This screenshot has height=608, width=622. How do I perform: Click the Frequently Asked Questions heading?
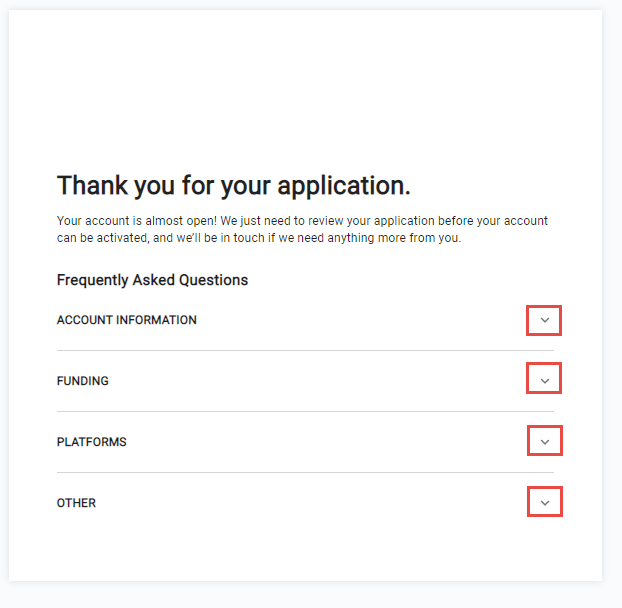tap(152, 280)
